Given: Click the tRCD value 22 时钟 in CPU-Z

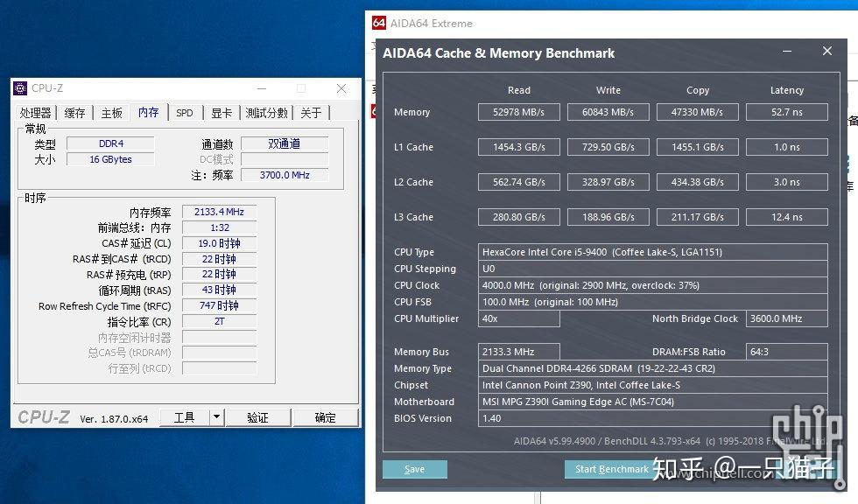Looking at the screenshot, I should click(220, 259).
